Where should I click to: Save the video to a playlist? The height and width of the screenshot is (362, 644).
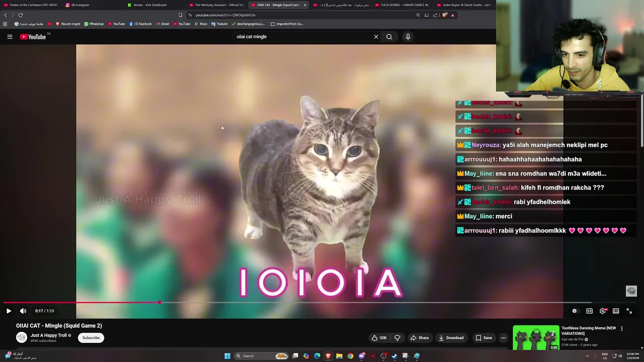pos(484,338)
